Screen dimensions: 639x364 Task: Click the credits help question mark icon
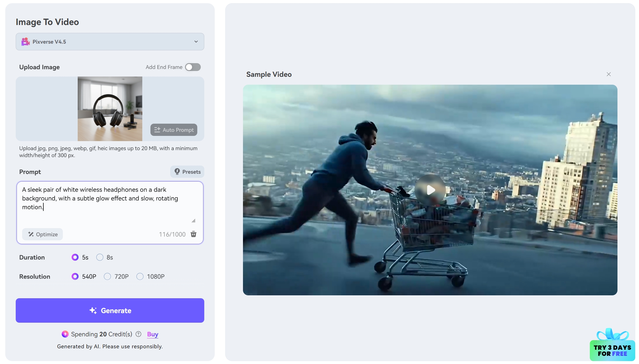coord(139,334)
